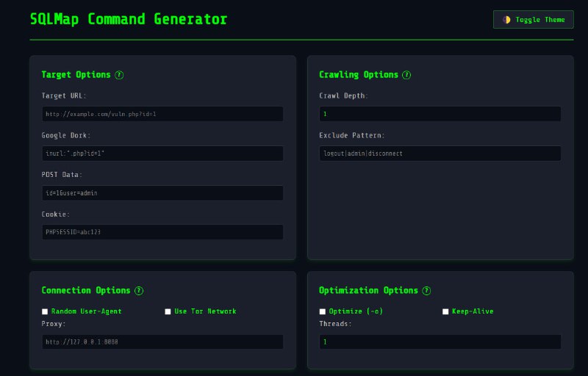This screenshot has width=588, height=376.
Task: Open help icon beside Optimization Options
Action: point(426,291)
